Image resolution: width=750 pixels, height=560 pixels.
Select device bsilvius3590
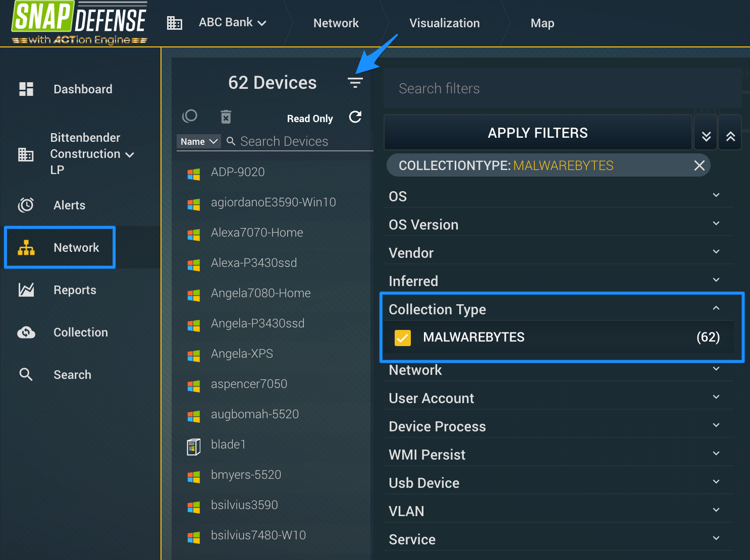[x=244, y=505]
